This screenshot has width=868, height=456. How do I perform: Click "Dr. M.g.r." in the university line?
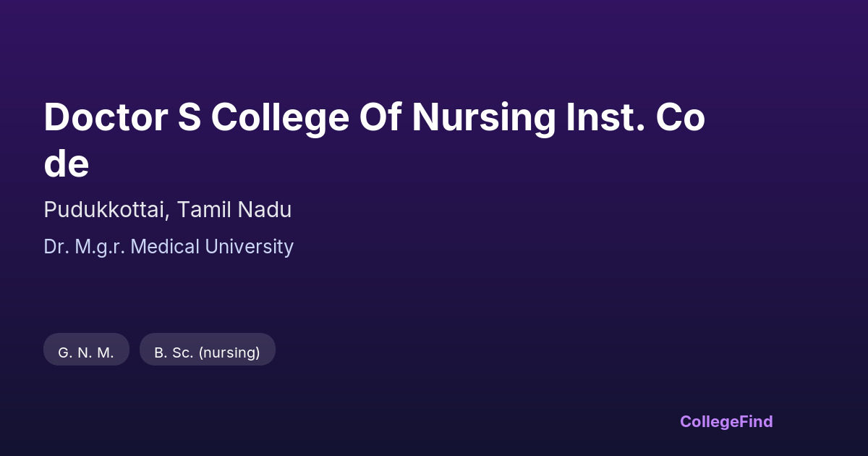coord(85,247)
